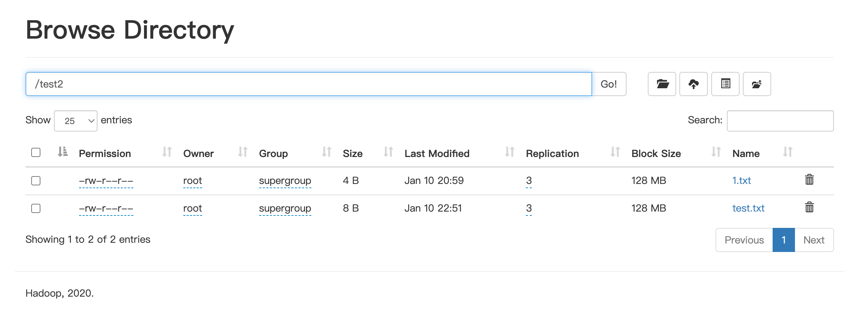868x314 pixels.
Task: Toggle the select-all checkbox in header
Action: 36,152
